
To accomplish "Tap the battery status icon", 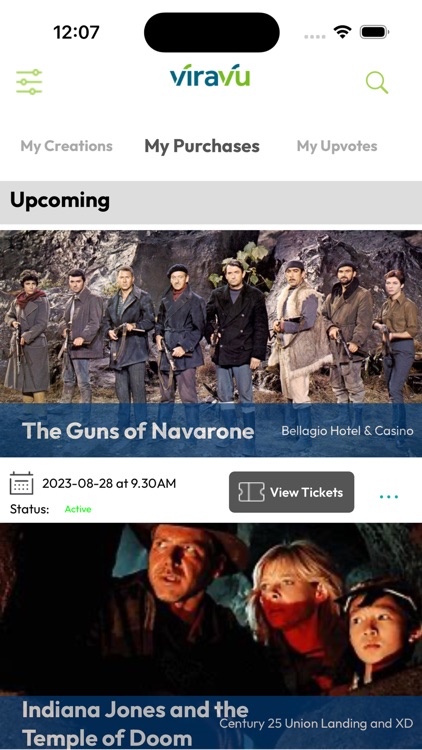I will click(374, 32).
